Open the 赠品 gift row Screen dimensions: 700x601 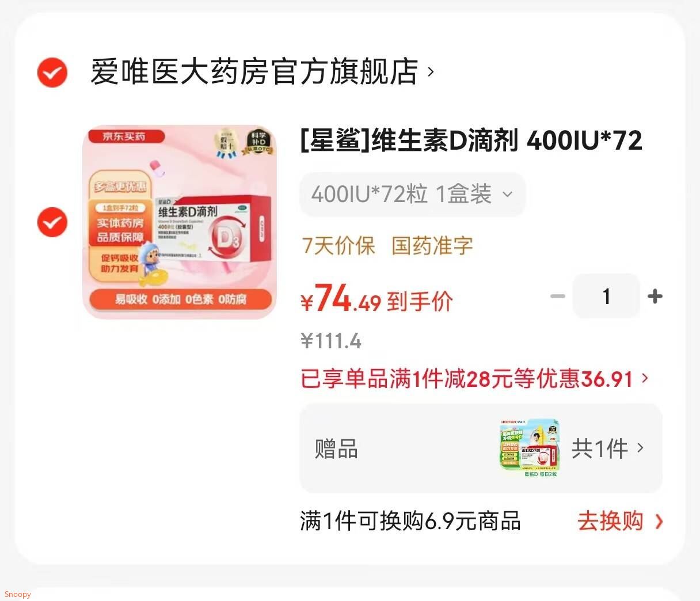click(481, 448)
